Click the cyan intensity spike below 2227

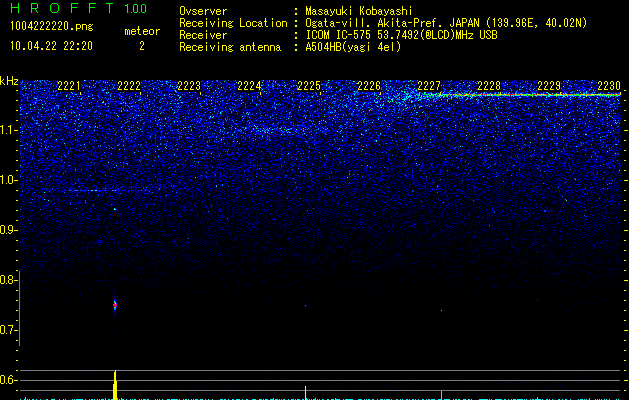[442, 395]
